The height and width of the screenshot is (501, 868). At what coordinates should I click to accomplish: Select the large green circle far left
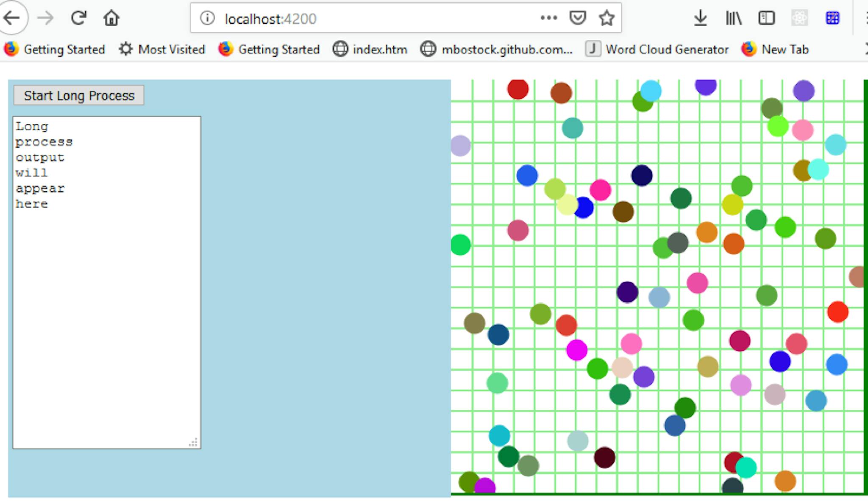462,243
